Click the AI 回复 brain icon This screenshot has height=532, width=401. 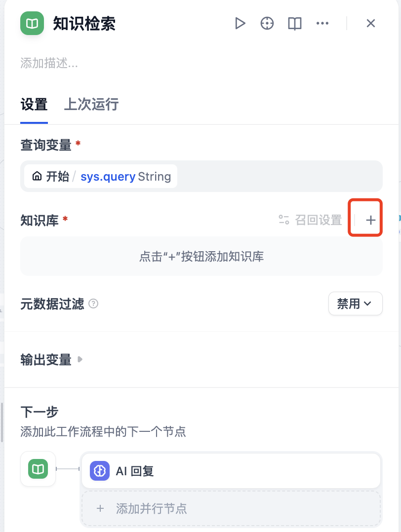100,471
